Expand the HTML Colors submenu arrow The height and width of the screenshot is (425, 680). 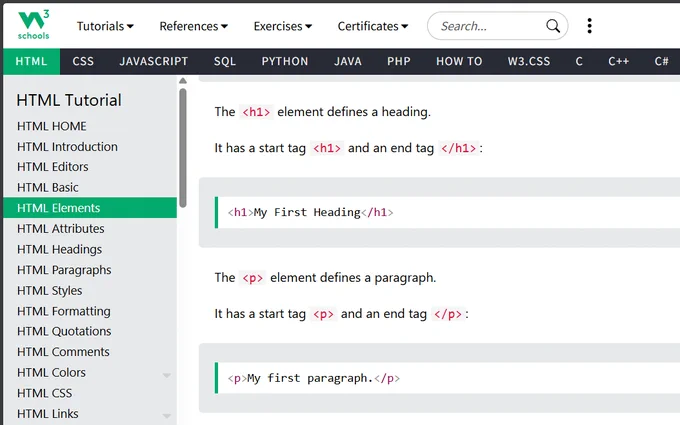[167, 375]
